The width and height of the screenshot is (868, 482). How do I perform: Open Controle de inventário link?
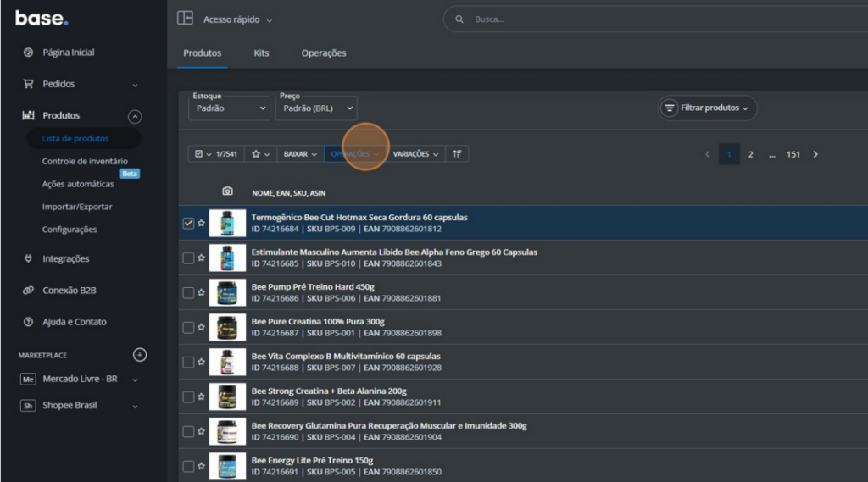point(85,161)
